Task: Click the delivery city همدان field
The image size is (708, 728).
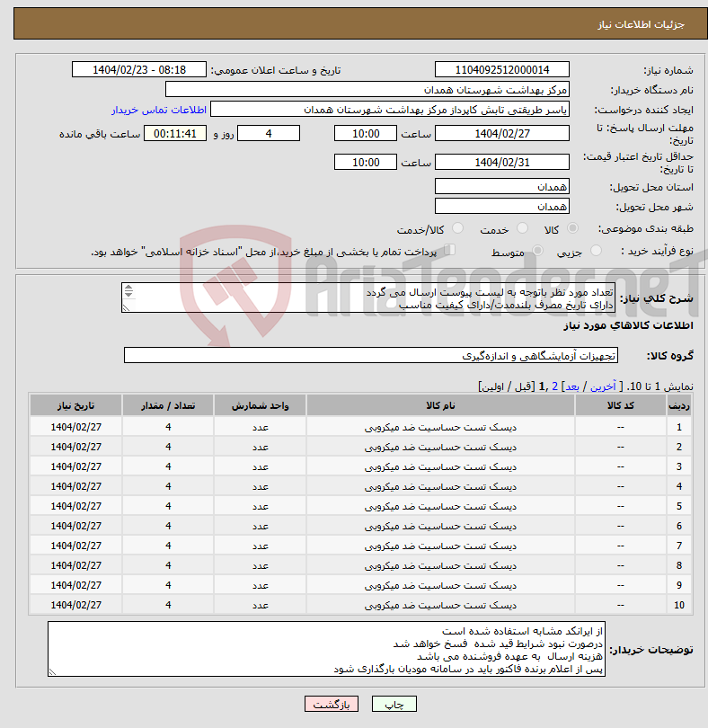Action: point(502,206)
